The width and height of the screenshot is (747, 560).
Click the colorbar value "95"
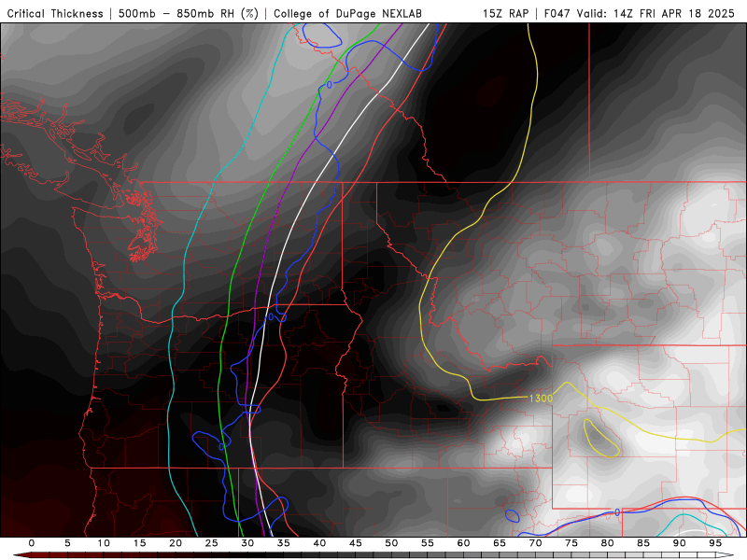pos(715,543)
